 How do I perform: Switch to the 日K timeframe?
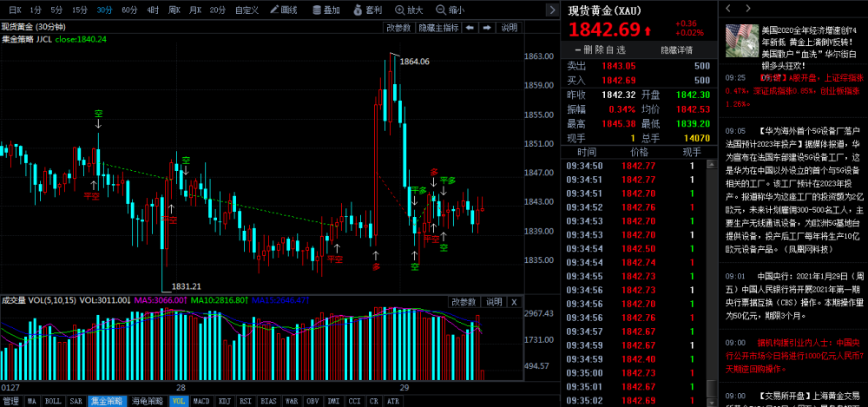click(x=16, y=10)
